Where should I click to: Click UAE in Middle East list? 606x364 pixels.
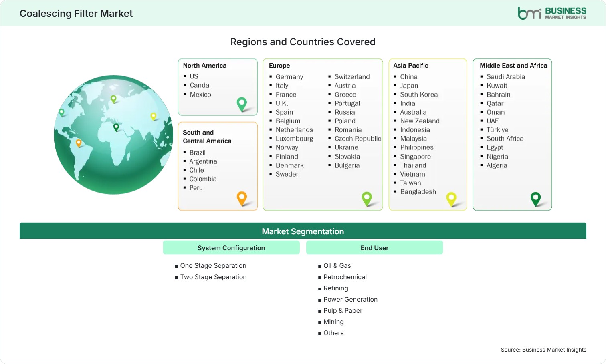pyautogui.click(x=493, y=121)
